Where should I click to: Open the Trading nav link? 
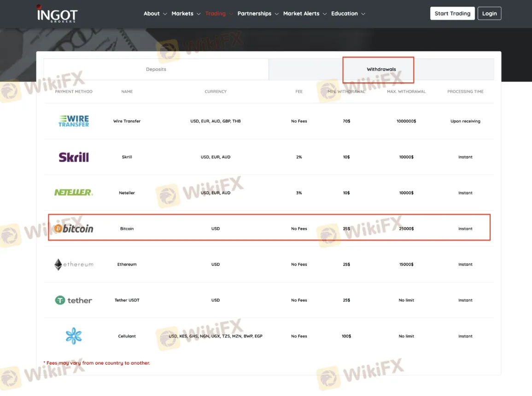point(216,13)
